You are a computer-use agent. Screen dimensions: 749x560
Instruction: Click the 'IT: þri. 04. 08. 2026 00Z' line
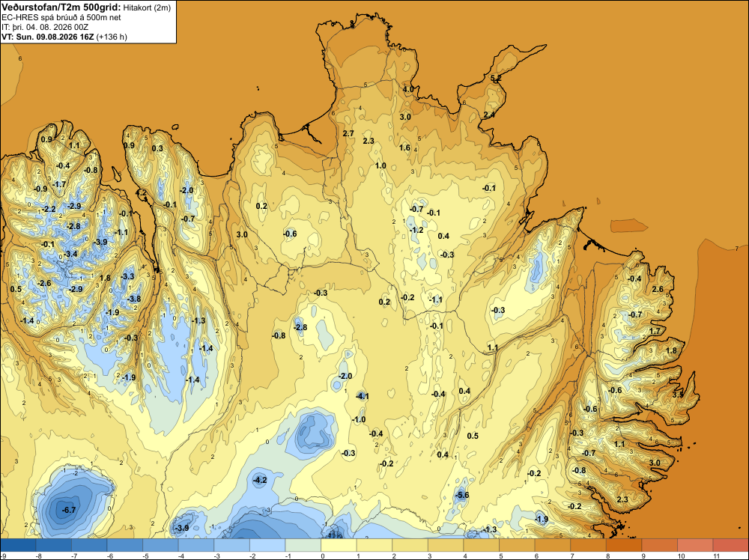pos(45,27)
